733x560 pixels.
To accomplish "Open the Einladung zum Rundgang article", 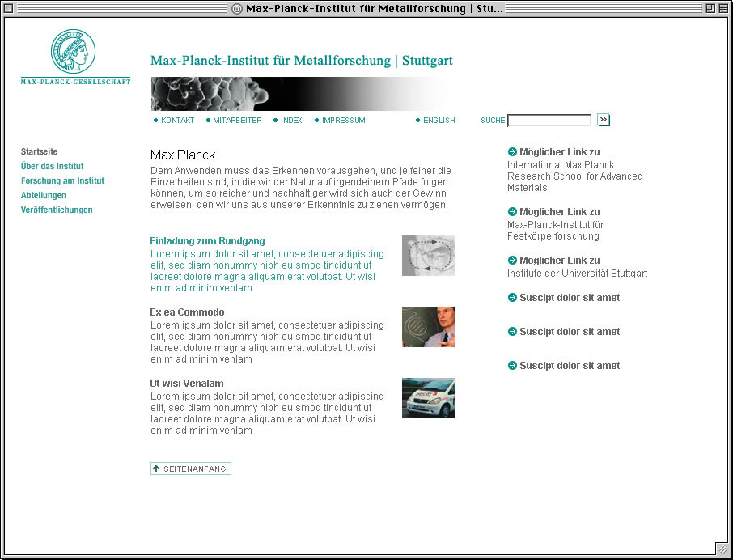I will tap(208, 240).
